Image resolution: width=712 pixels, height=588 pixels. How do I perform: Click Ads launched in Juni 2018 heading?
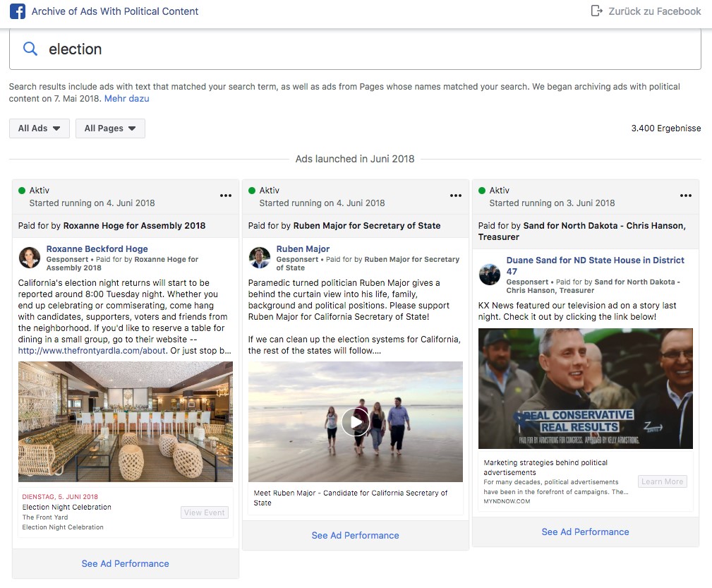[355, 159]
